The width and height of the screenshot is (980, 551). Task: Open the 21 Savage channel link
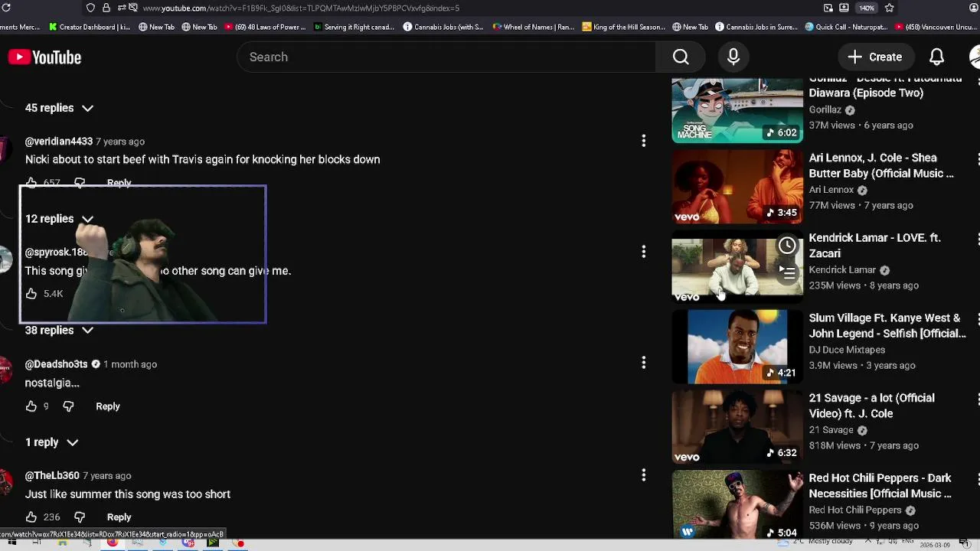(x=831, y=430)
